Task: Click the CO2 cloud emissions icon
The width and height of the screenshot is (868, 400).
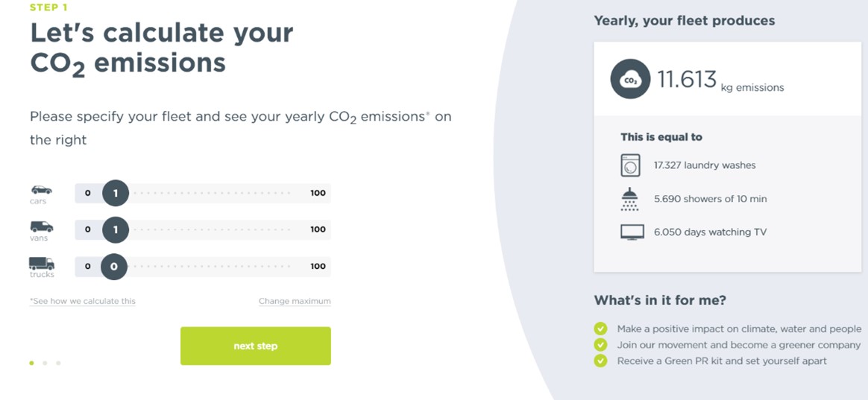Action: click(x=630, y=79)
